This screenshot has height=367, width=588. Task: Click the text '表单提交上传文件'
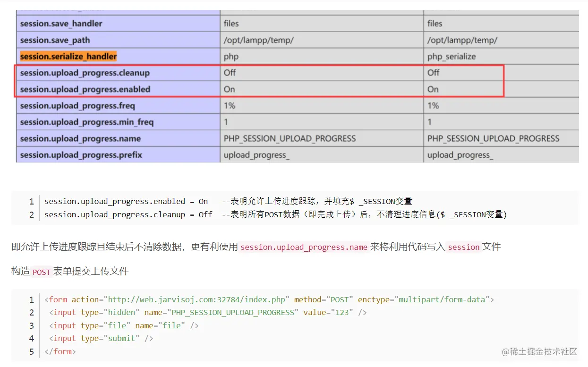coord(91,272)
